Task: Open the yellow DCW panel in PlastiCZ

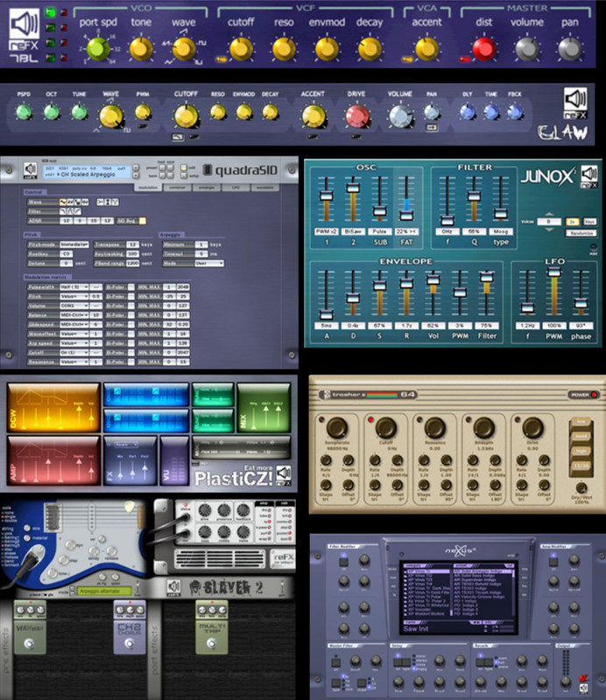Action: pyautogui.click(x=53, y=408)
